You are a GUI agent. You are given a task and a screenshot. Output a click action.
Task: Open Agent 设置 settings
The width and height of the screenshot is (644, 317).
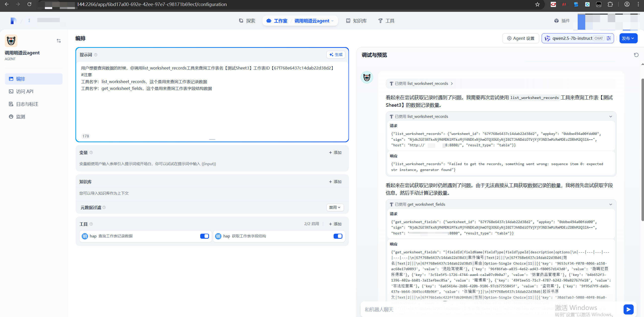tap(520, 38)
